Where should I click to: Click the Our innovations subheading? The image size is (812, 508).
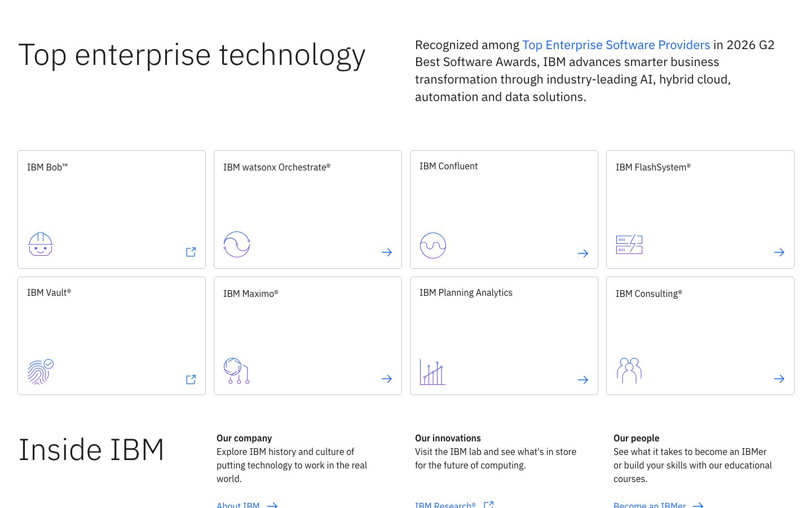448,438
